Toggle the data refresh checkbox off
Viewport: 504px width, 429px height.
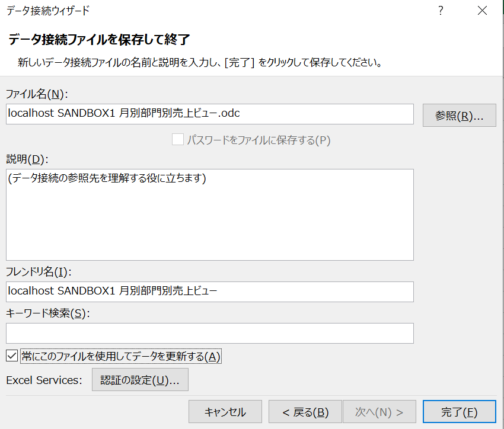point(11,356)
